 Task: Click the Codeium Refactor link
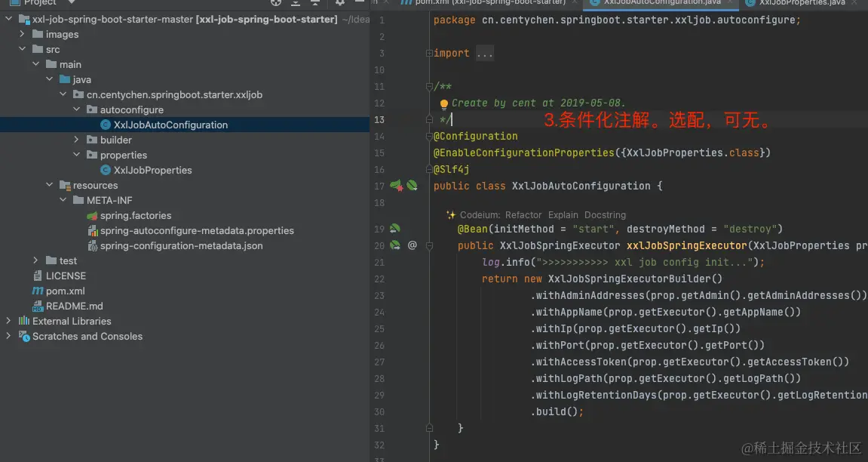(523, 215)
